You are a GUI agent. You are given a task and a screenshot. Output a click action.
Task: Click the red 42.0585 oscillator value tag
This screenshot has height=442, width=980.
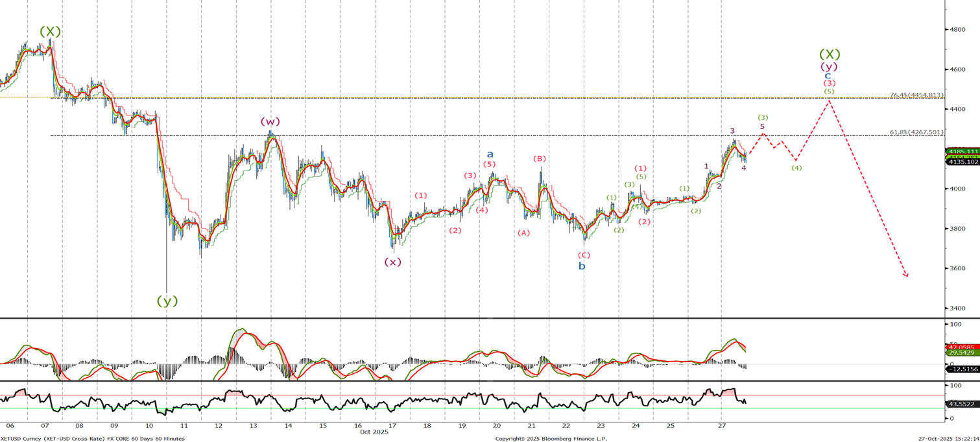tap(963, 347)
